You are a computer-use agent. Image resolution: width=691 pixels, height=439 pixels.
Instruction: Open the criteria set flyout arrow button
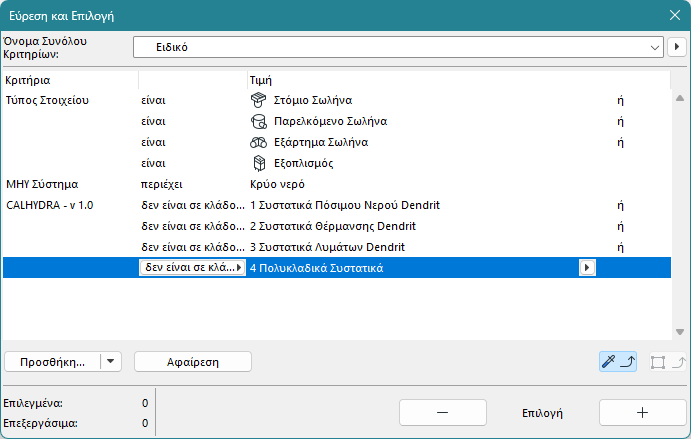click(677, 47)
